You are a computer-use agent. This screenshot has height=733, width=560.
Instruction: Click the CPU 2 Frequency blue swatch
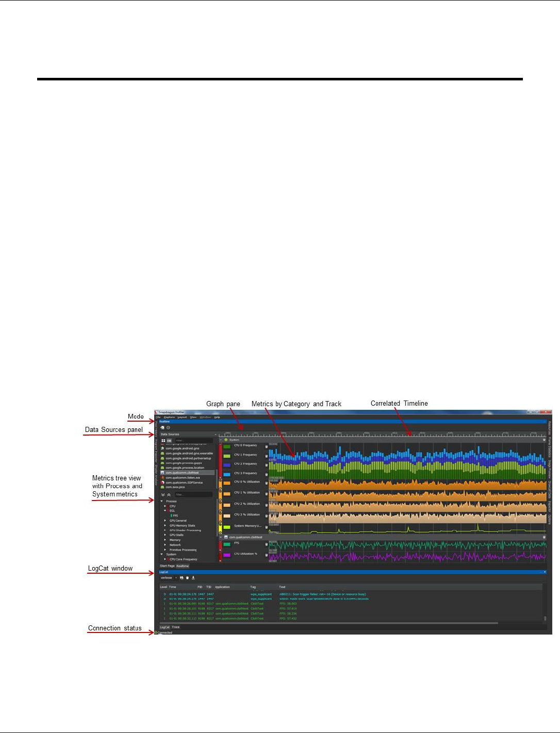[x=227, y=465]
